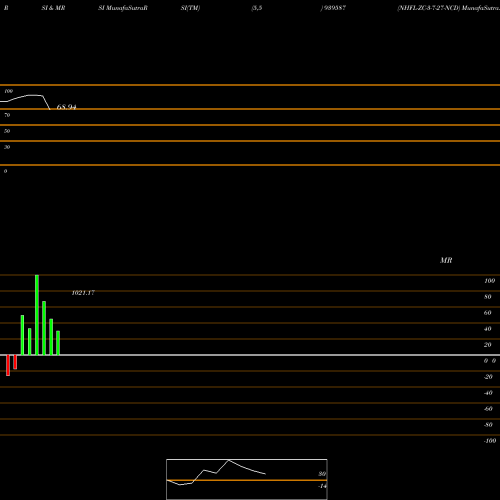Image resolution: width=500 pixels, height=500 pixels.
Task: Click the MR panel title
Action: pos(446,260)
